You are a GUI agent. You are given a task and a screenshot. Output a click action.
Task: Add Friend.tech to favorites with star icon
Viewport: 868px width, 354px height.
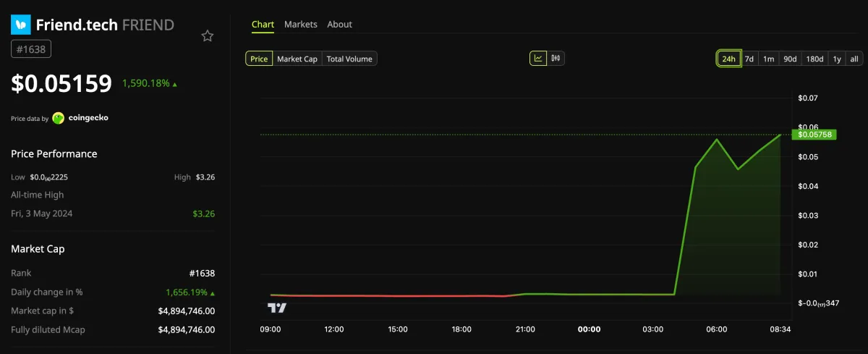click(208, 36)
